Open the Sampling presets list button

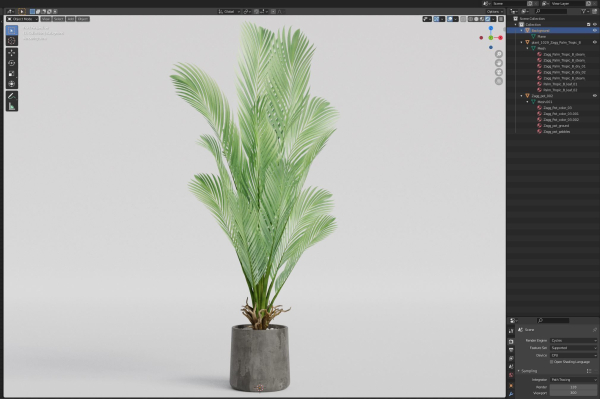click(x=589, y=371)
